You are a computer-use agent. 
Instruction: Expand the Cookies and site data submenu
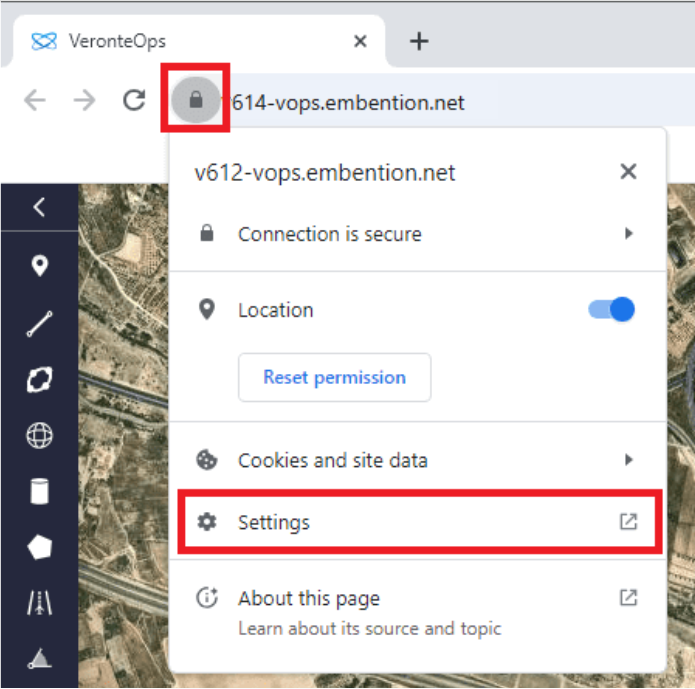tap(418, 460)
